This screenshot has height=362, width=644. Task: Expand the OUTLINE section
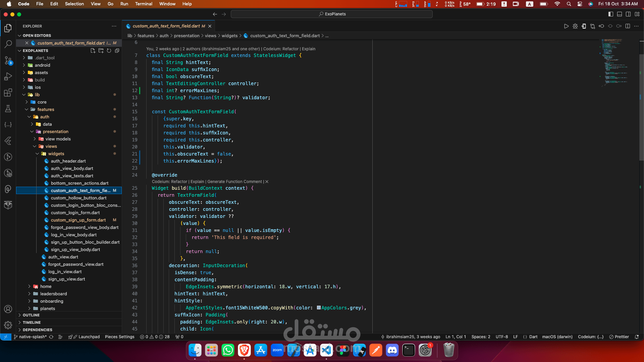[x=31, y=315]
